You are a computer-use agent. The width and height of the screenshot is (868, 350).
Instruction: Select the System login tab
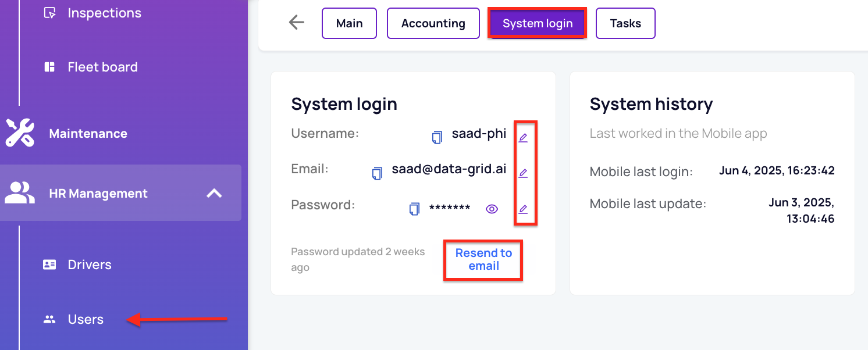[x=538, y=23]
